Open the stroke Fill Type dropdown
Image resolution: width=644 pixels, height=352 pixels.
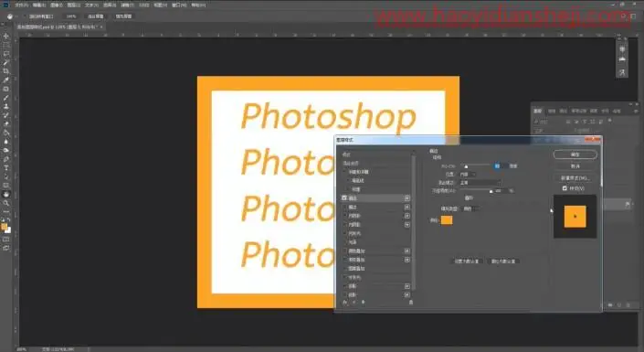pos(470,208)
